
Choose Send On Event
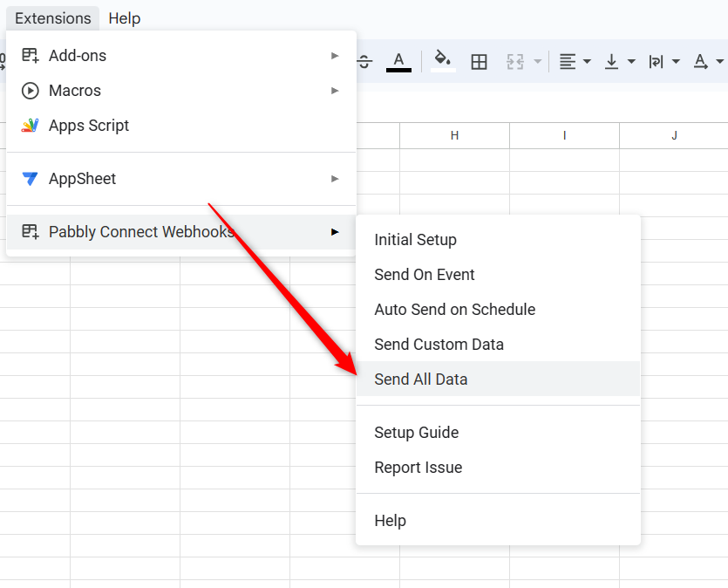click(498, 275)
